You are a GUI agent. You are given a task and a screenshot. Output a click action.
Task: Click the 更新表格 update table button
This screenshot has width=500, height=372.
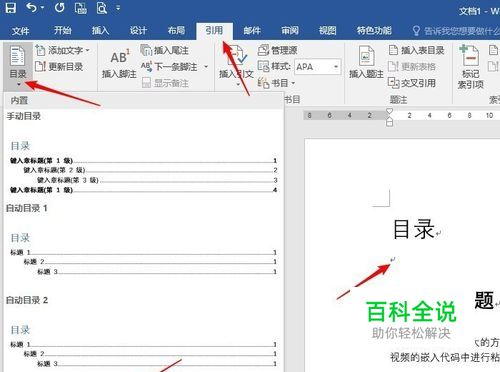pyautogui.click(x=412, y=67)
